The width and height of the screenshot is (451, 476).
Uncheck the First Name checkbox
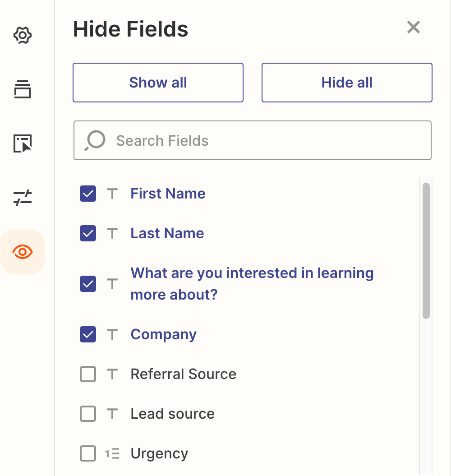pos(88,194)
